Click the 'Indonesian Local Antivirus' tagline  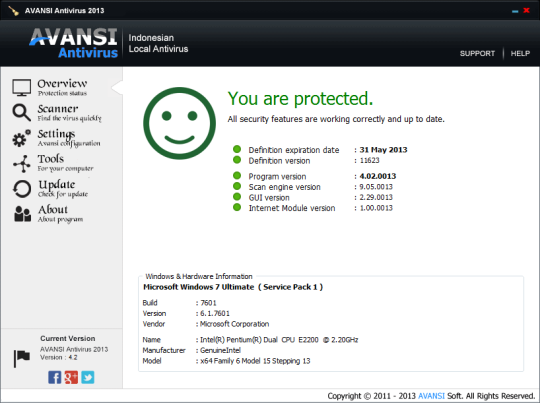point(158,43)
